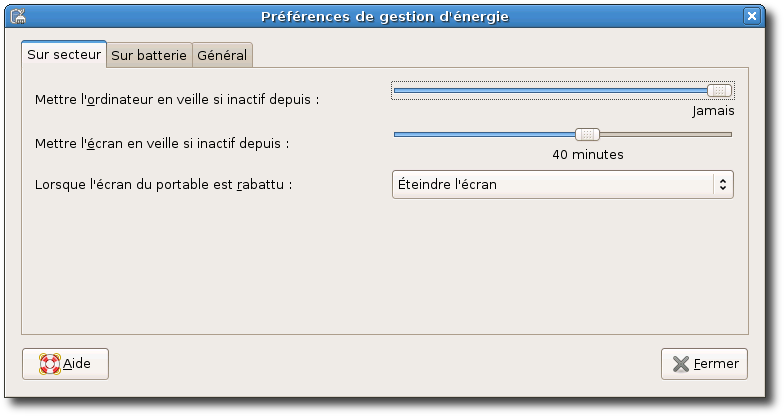
Task: Click the Mettre l'ordinateur en veille label
Action: [x=183, y=100]
